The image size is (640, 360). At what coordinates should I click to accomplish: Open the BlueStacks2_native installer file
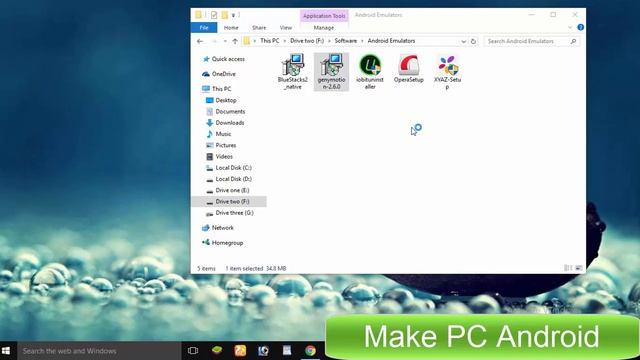point(293,71)
